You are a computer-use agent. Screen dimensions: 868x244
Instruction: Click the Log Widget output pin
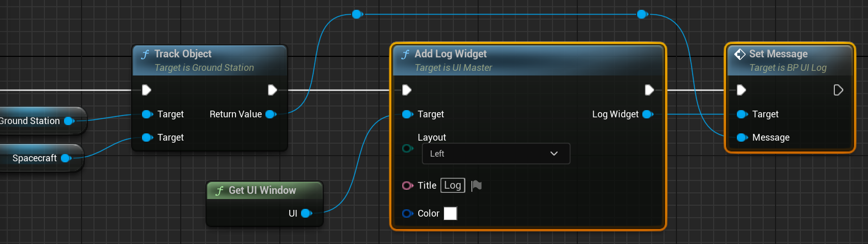648,114
